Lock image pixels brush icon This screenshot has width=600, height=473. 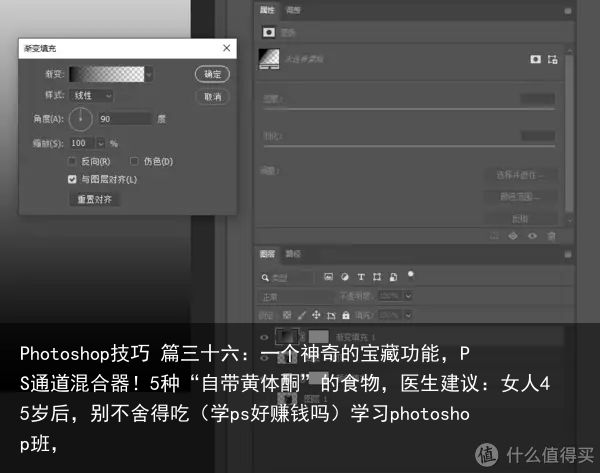(x=302, y=315)
